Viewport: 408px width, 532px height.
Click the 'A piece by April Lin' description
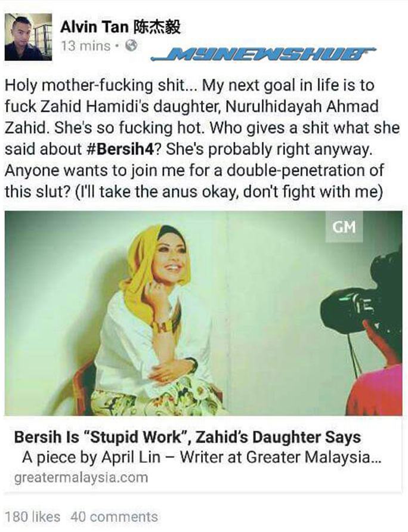click(202, 457)
